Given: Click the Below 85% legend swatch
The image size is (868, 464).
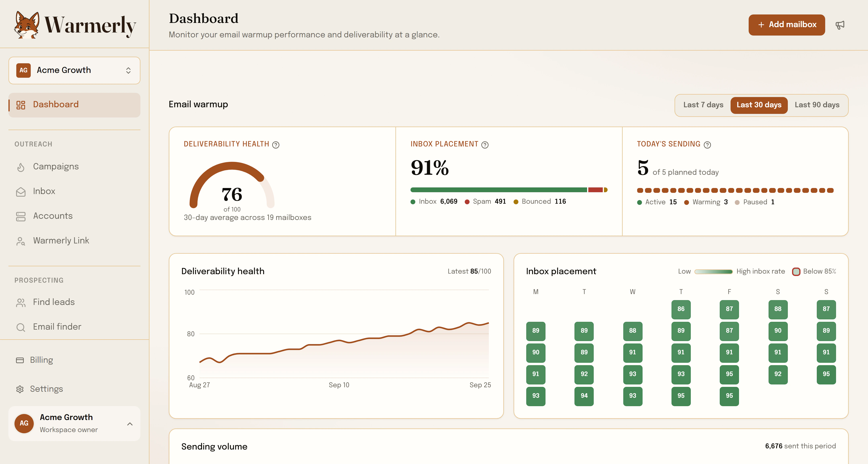Looking at the screenshot, I should point(796,272).
